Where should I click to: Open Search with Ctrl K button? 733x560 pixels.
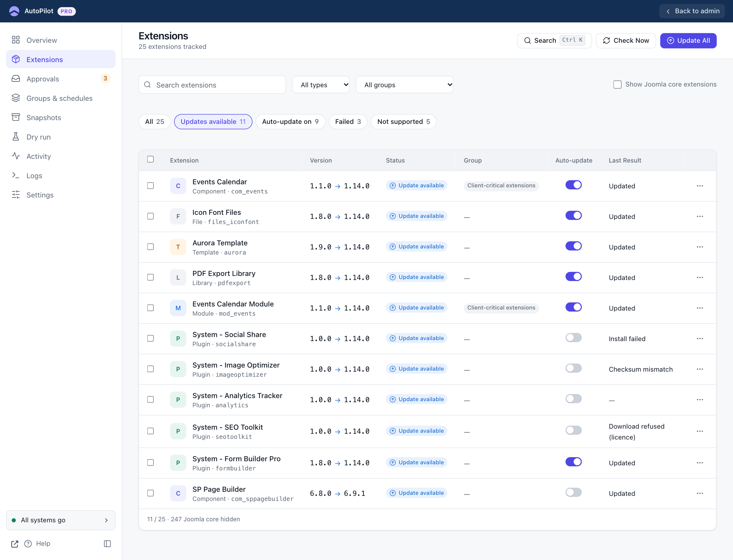pos(555,41)
